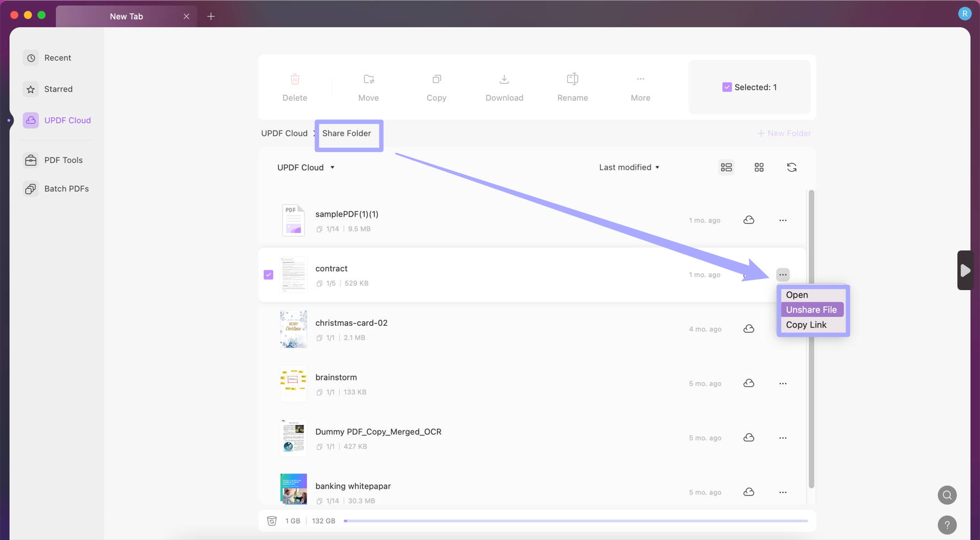Open the brainstorm thumbnail

(293, 384)
